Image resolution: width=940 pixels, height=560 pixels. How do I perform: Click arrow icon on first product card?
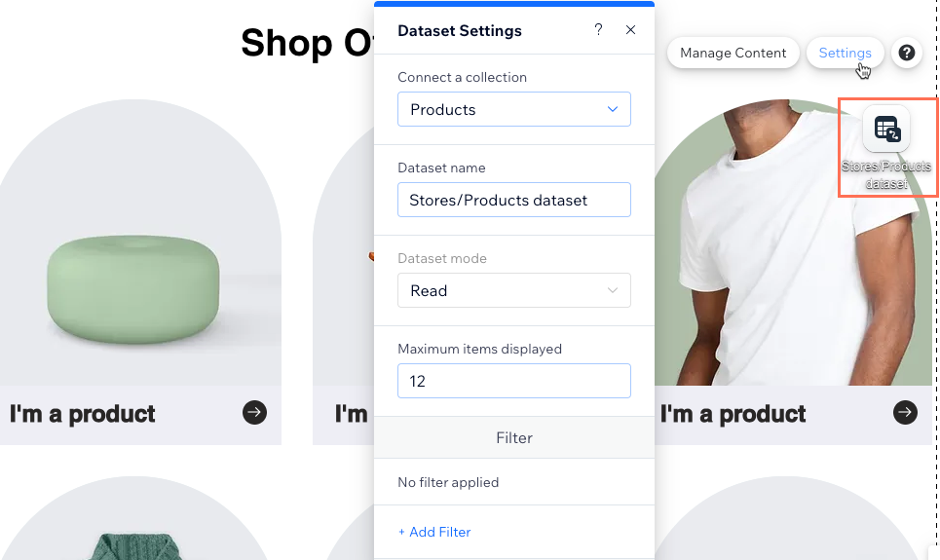[255, 413]
